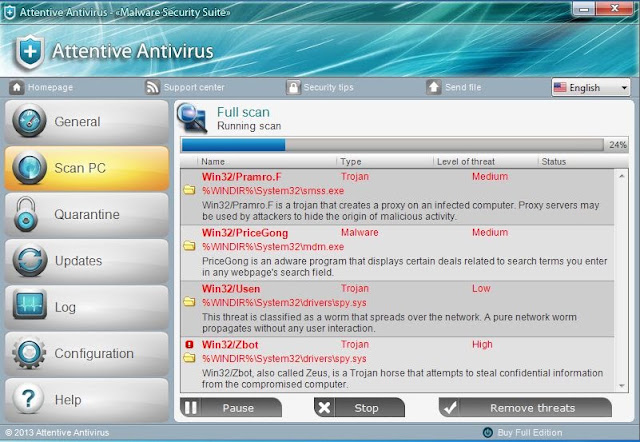Click the Send file upload icon
The width and height of the screenshot is (640, 442).
click(x=433, y=87)
